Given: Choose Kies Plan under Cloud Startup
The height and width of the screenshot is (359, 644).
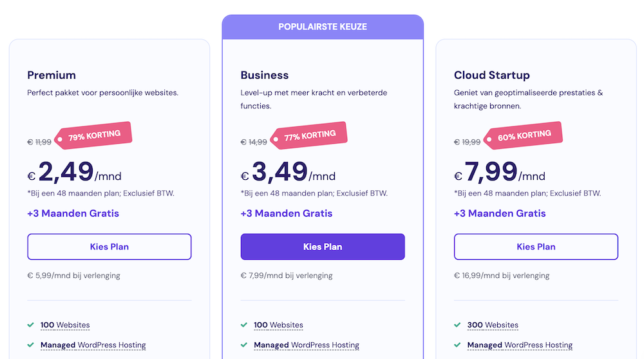Looking at the screenshot, I should point(536,247).
